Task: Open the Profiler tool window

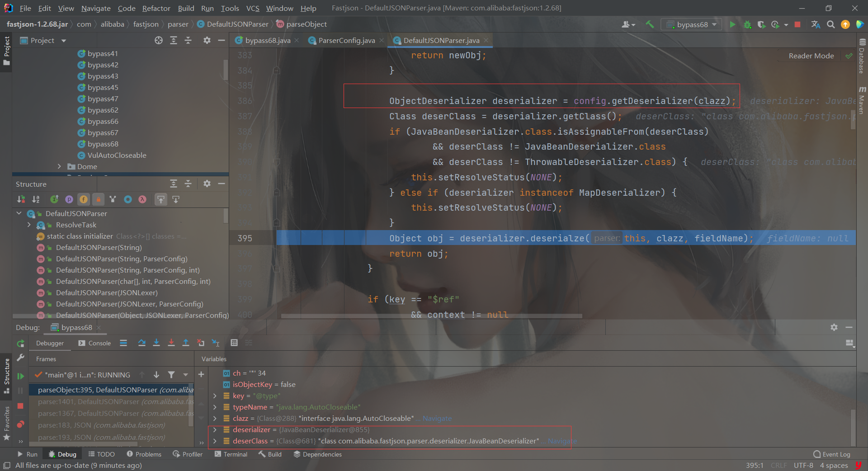Action: coord(188,454)
